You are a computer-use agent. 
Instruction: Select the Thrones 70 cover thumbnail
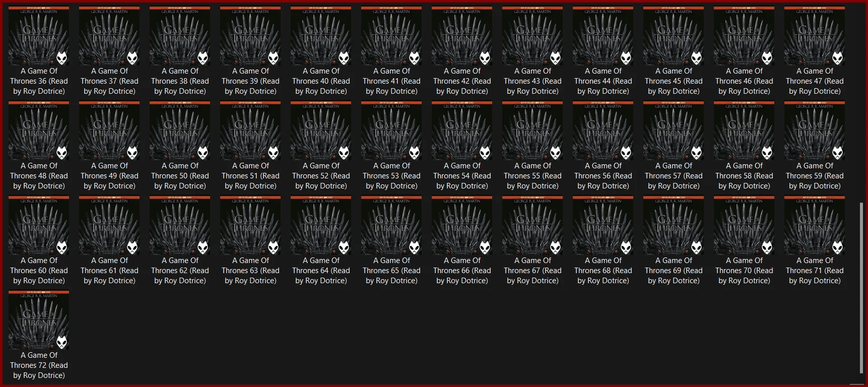point(744,226)
